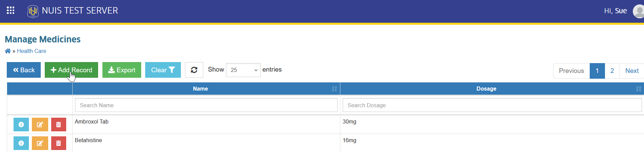Jump to pagination page 2
Viewport: 644px width, 152px height.
612,71
